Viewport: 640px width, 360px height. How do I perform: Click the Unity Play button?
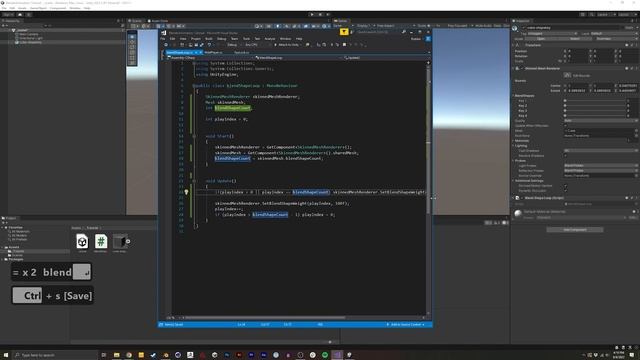(312, 14)
